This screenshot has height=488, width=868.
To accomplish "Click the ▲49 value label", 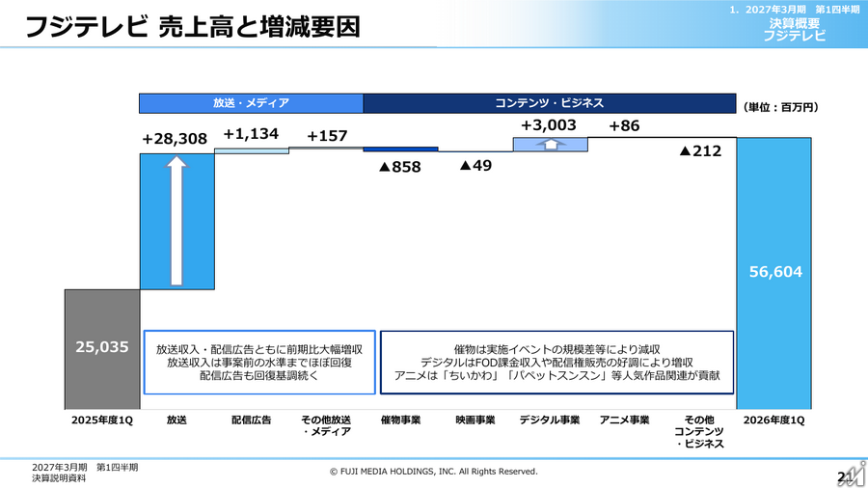I will pyautogui.click(x=475, y=165).
